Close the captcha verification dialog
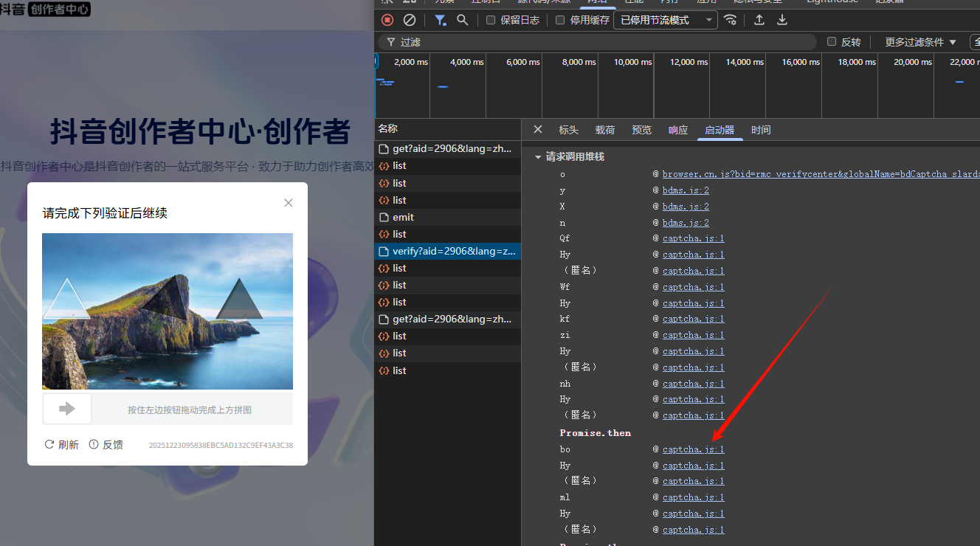 point(289,202)
